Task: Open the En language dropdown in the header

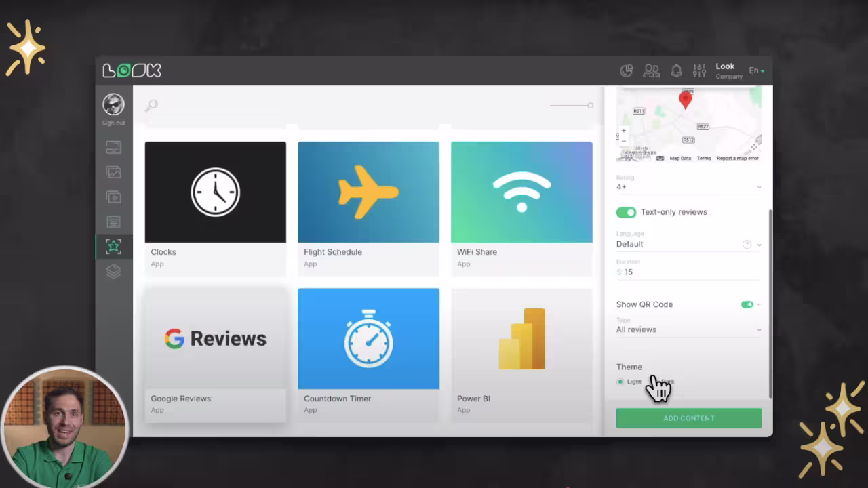Action: click(x=756, y=70)
